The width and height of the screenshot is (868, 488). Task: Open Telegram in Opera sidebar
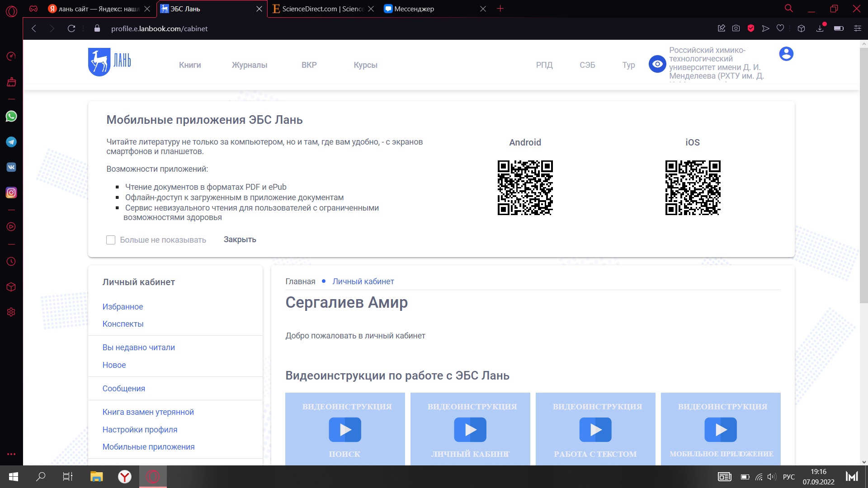(x=11, y=142)
